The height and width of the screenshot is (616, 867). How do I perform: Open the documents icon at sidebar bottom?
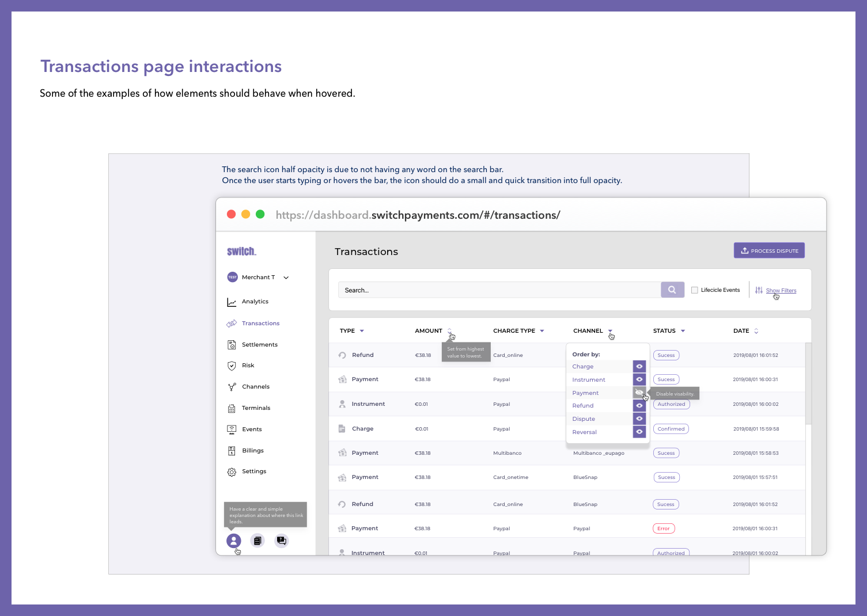point(258,541)
